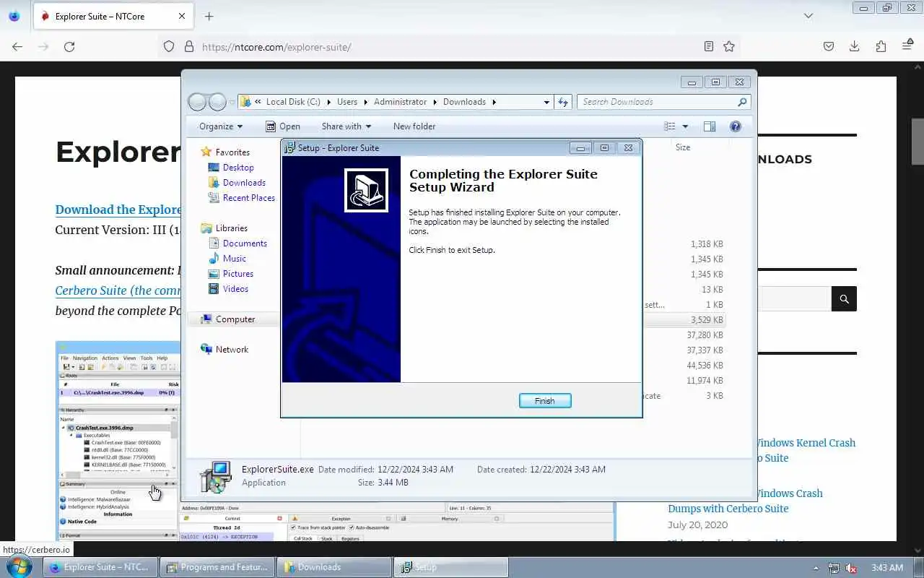The height and width of the screenshot is (578, 924).
Task: Click the network tray icon
Action: click(x=834, y=568)
